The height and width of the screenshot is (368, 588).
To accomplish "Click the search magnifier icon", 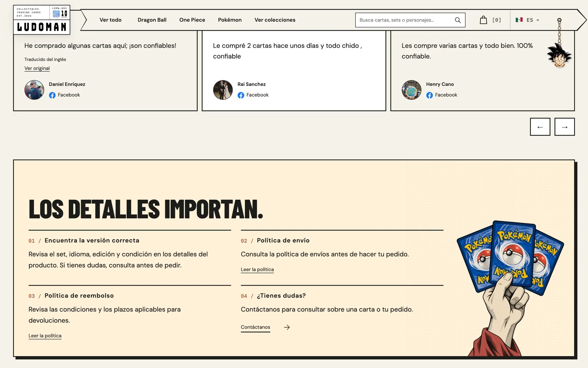I will (x=458, y=20).
